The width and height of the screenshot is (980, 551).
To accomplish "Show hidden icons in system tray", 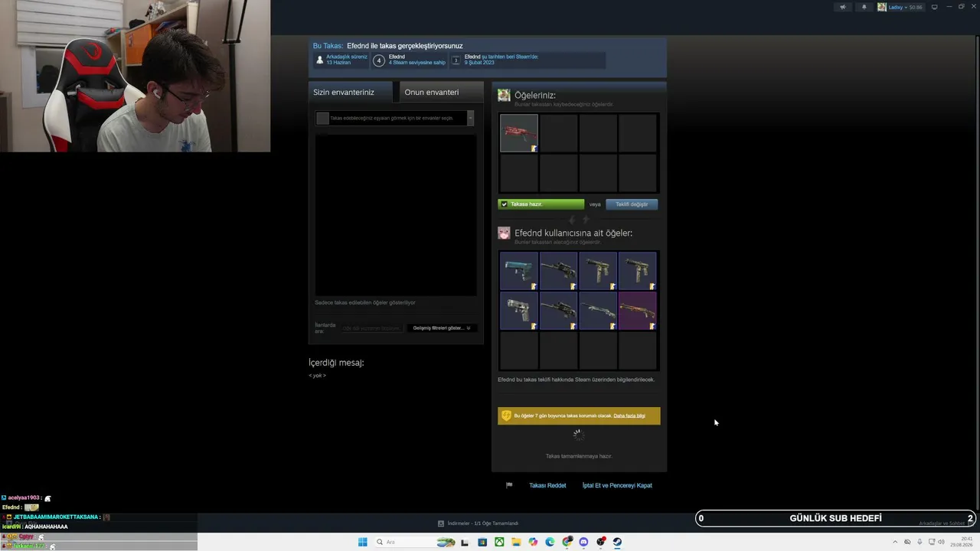I will [895, 542].
